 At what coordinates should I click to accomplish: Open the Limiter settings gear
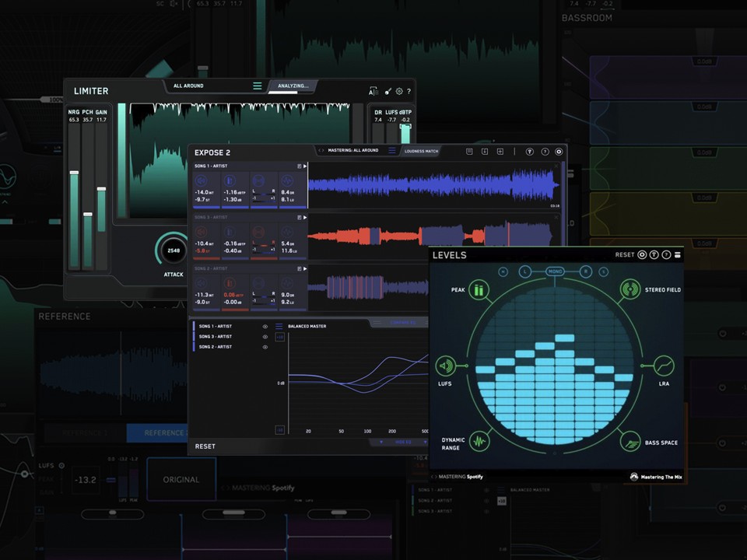tap(399, 91)
